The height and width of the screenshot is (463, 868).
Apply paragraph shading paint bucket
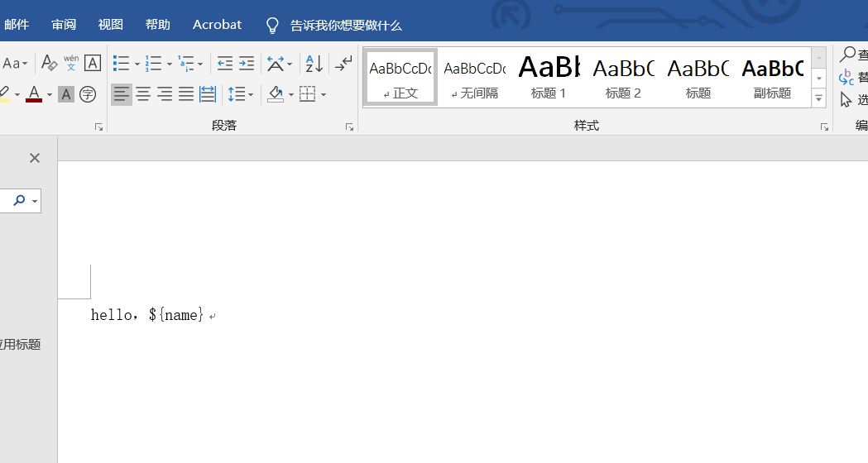point(276,94)
